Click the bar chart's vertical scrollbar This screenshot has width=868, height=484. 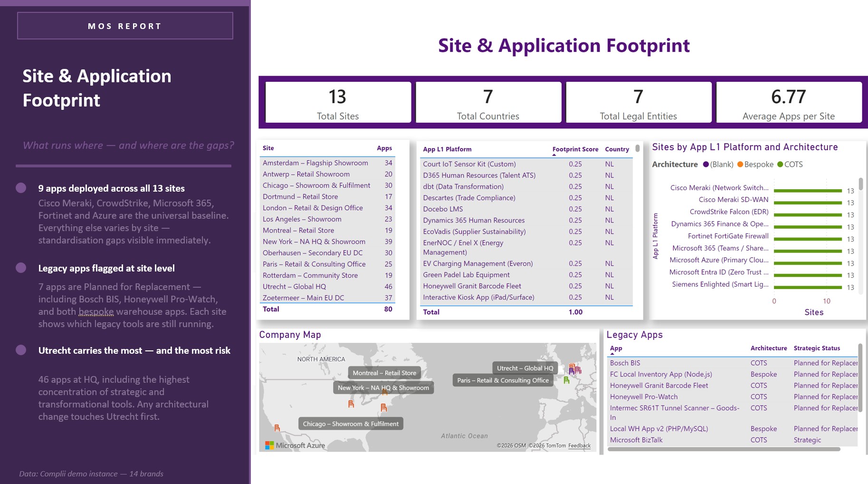(861, 184)
